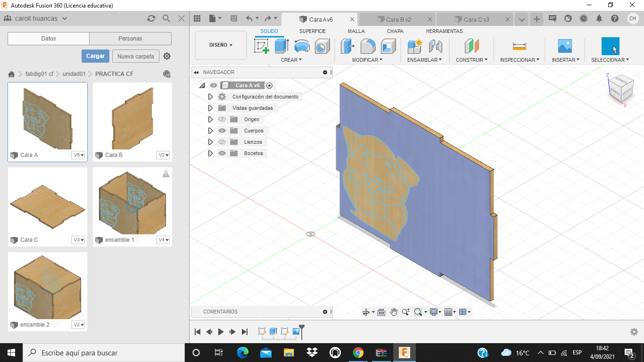Hide the Cuerpos folder
The image size is (644, 362).
(222, 131)
